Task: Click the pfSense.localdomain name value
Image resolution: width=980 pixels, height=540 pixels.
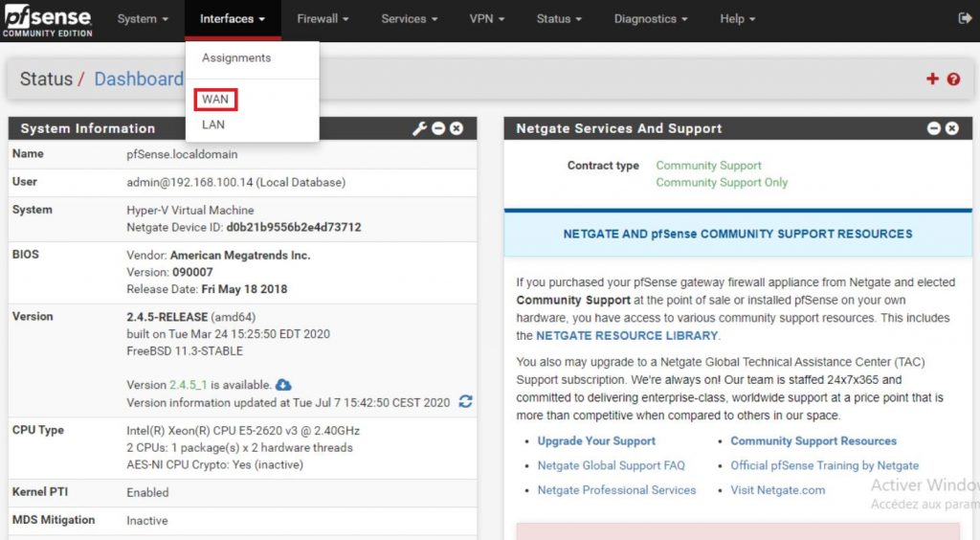Action: (182, 154)
